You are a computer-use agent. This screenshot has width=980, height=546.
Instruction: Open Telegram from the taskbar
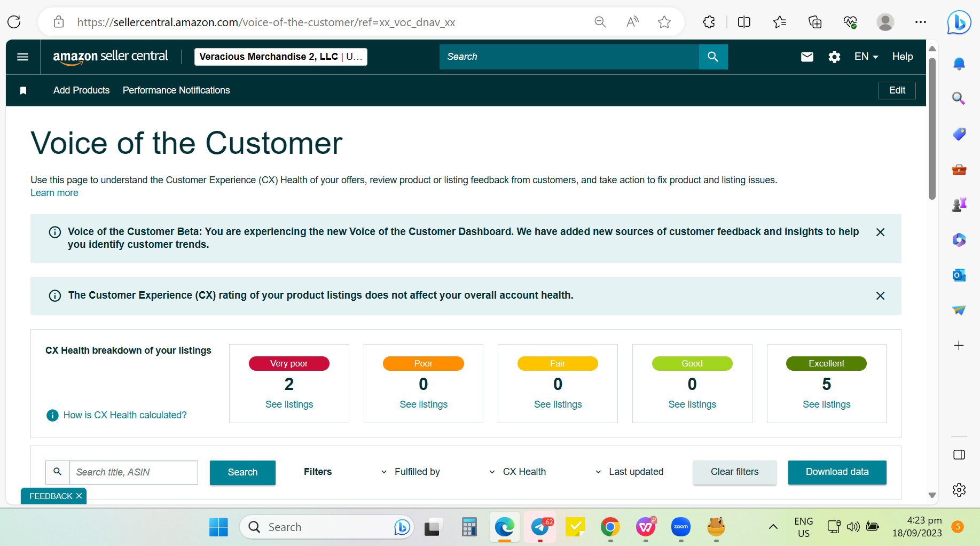[x=540, y=527]
